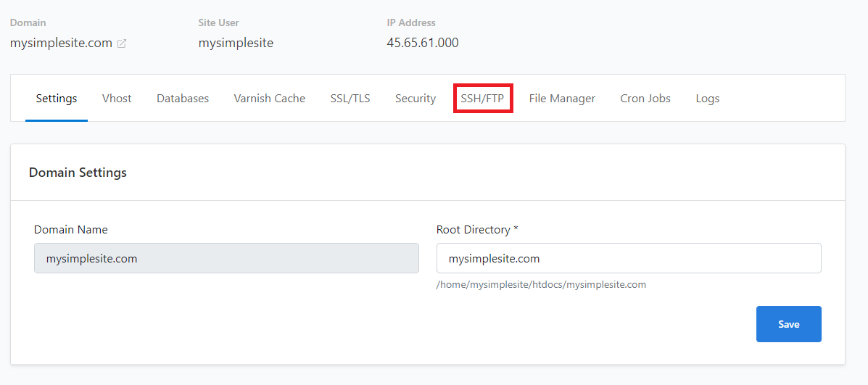Select the Varnish Cache tab
Viewport: 868px width, 385px height.
(x=269, y=99)
